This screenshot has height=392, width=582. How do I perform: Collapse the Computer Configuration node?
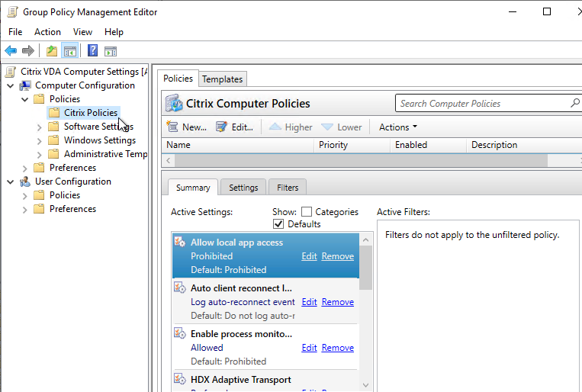tap(11, 85)
